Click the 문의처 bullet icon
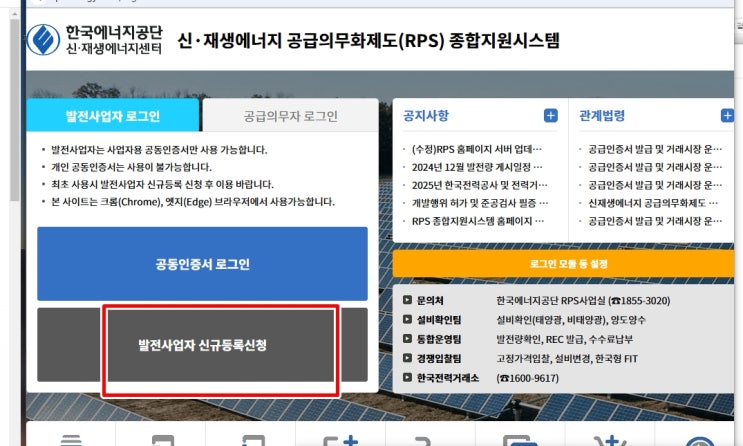 click(407, 300)
